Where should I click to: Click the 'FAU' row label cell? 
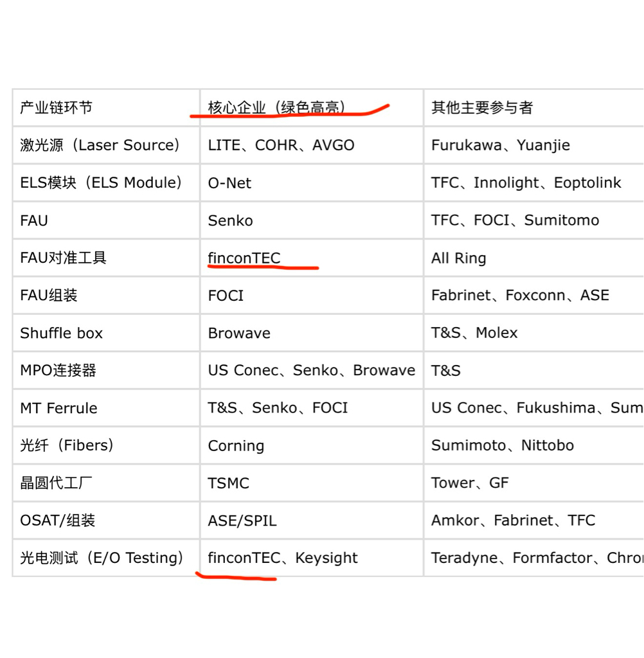(106, 220)
